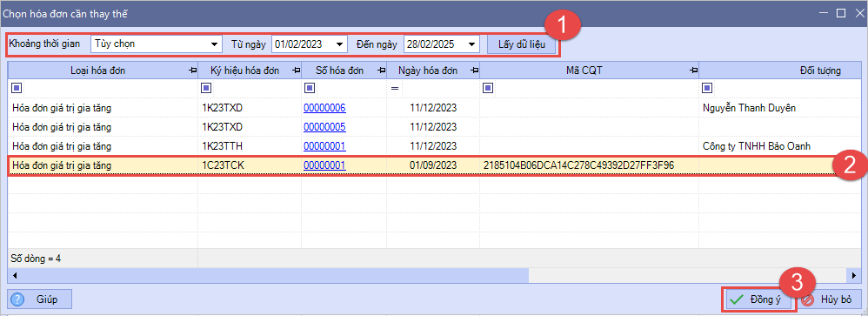The image size is (868, 316).
Task: Pin the Loại hóa đơn column
Action: pyautogui.click(x=192, y=71)
